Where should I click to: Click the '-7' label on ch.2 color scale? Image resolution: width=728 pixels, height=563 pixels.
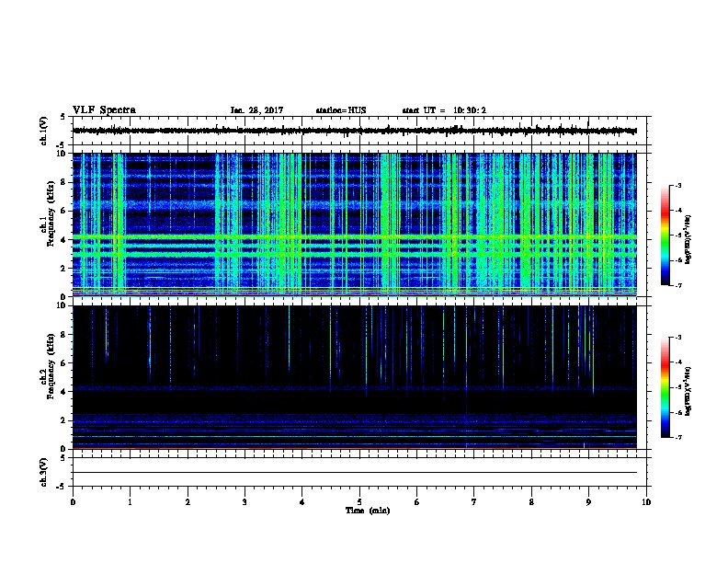click(x=677, y=438)
